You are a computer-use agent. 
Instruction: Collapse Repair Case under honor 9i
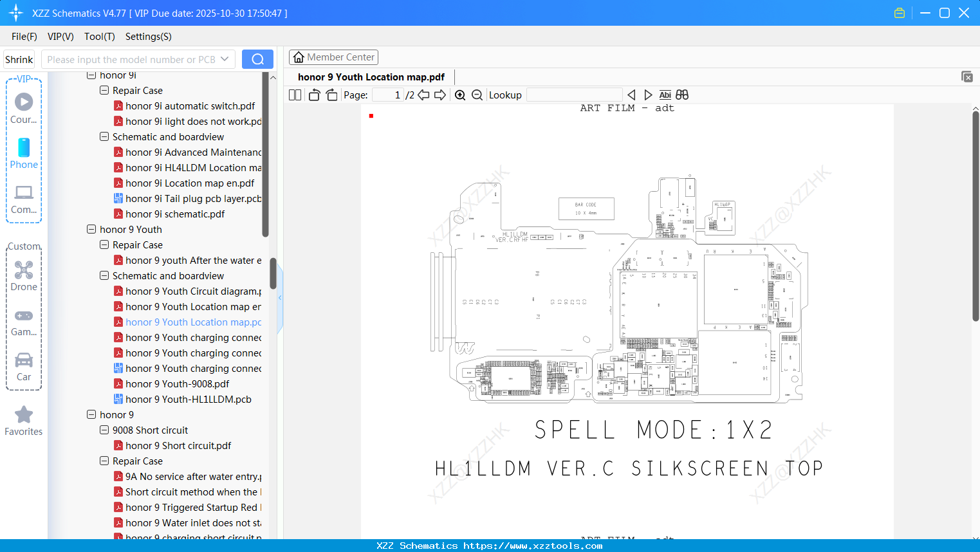tap(104, 91)
